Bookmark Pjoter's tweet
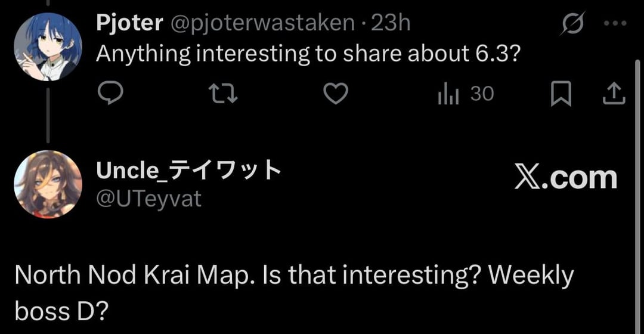 [561, 94]
